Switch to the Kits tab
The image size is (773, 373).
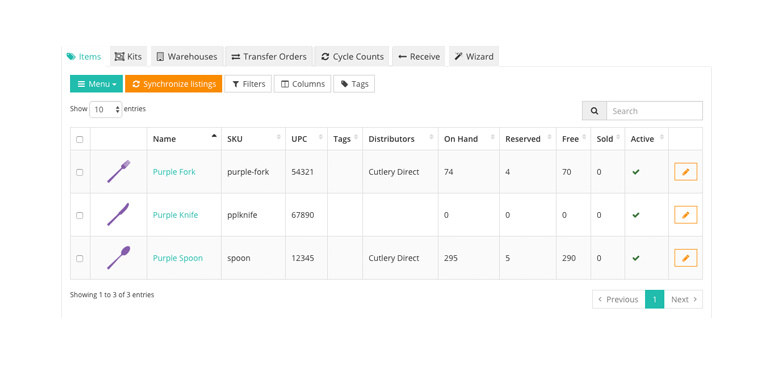pyautogui.click(x=128, y=57)
